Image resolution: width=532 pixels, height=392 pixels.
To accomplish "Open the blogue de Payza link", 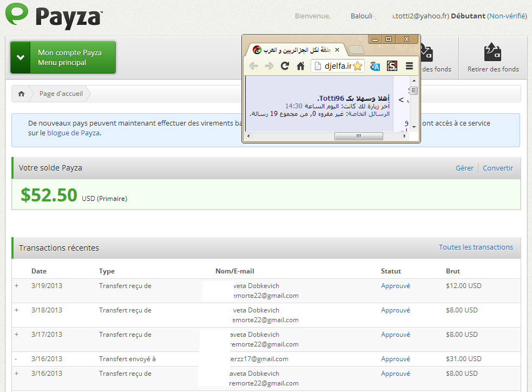I will pyautogui.click(x=73, y=133).
